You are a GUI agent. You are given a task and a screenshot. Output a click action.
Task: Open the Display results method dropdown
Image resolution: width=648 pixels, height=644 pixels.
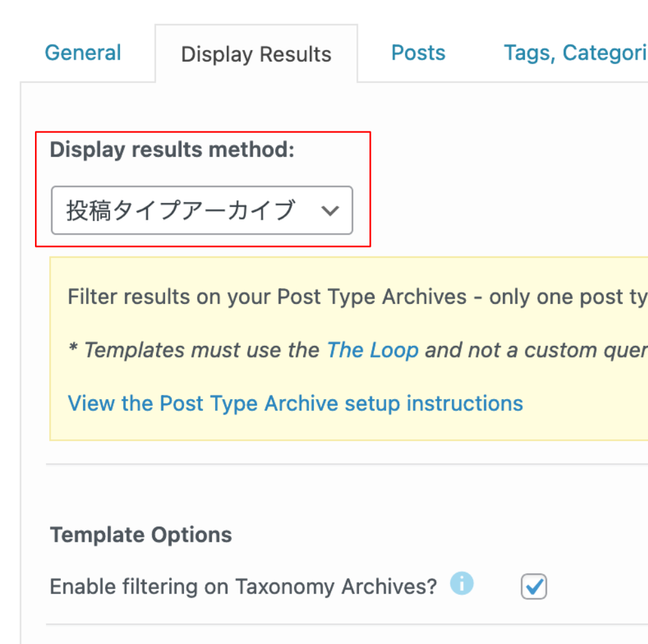tap(202, 211)
